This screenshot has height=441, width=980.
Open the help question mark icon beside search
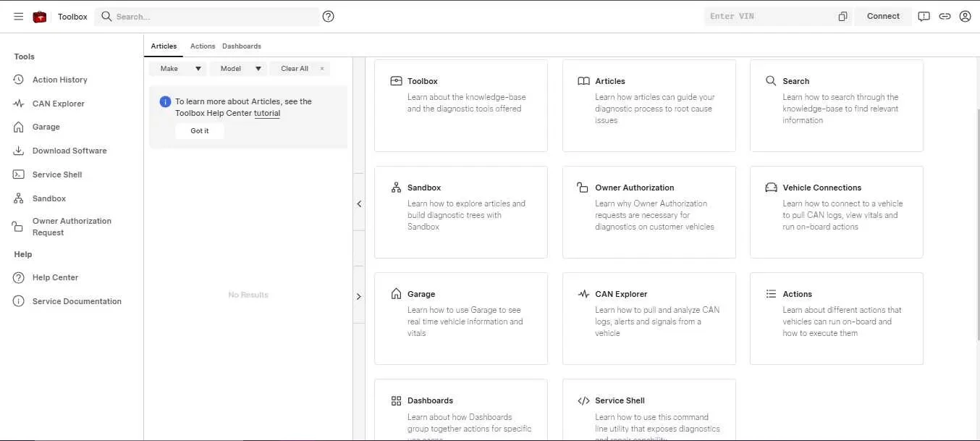click(x=328, y=16)
